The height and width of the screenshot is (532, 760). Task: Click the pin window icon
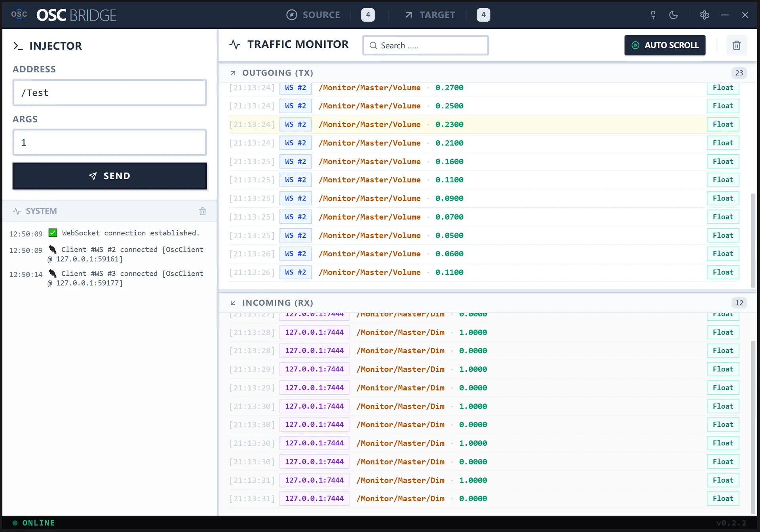click(653, 15)
